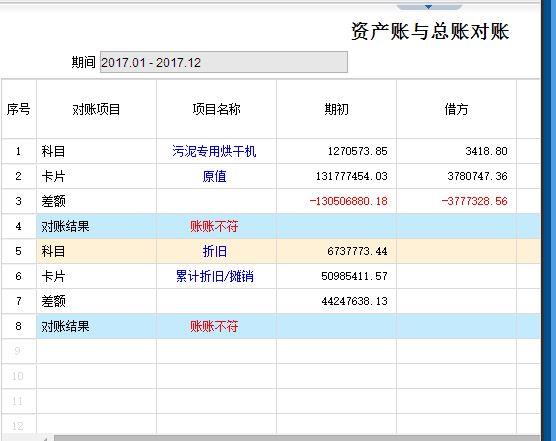Select debit value 3780747.36

coord(477,176)
